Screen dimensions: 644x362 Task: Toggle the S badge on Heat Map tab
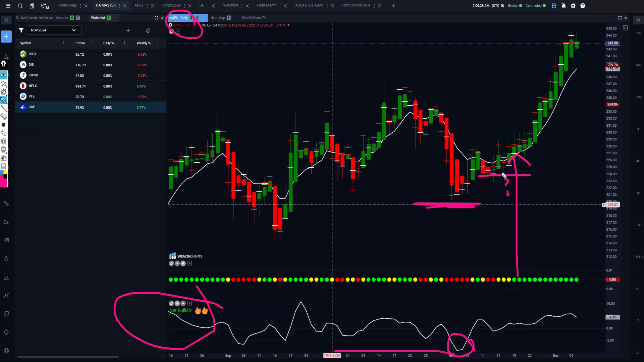(229, 18)
